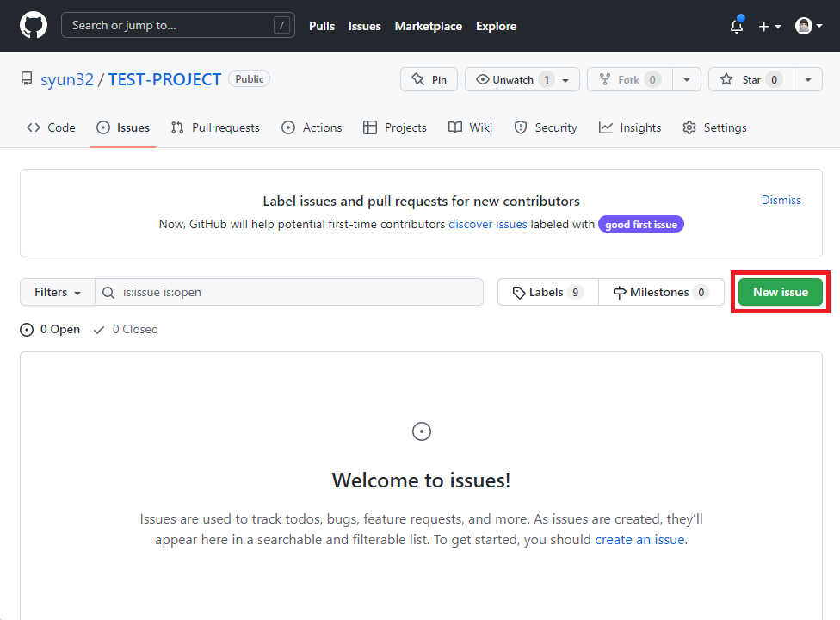The image size is (840, 620).
Task: Click the magnifier icon in issue search
Action: (x=108, y=293)
